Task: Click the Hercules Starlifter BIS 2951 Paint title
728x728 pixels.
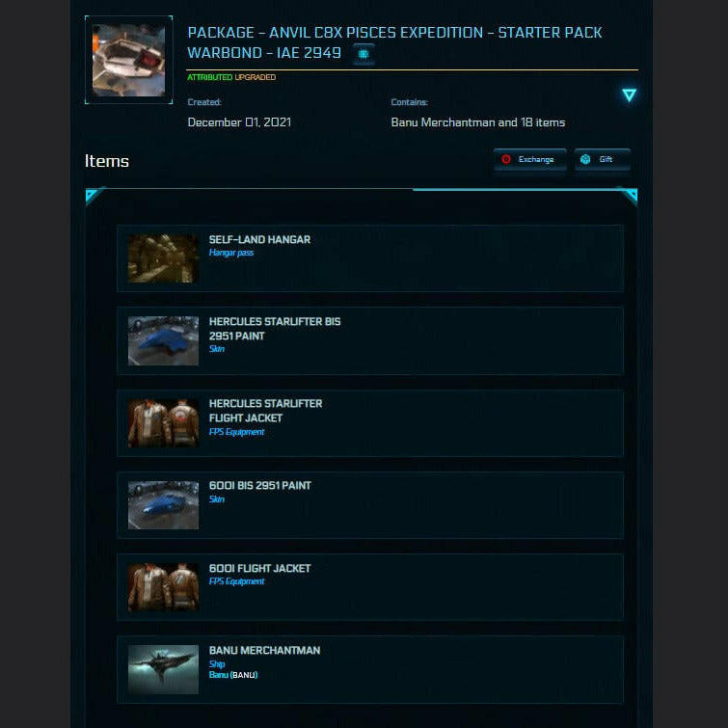Action: (275, 329)
